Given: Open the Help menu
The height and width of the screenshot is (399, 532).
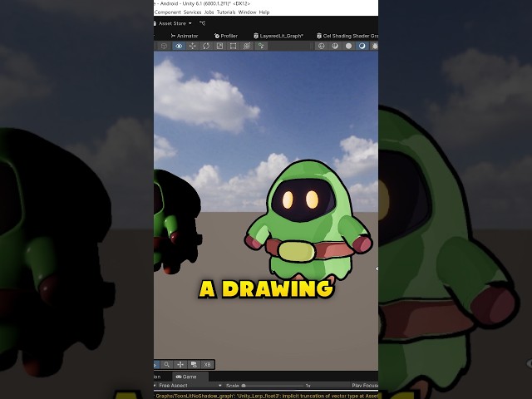Looking at the screenshot, I should pos(264,12).
